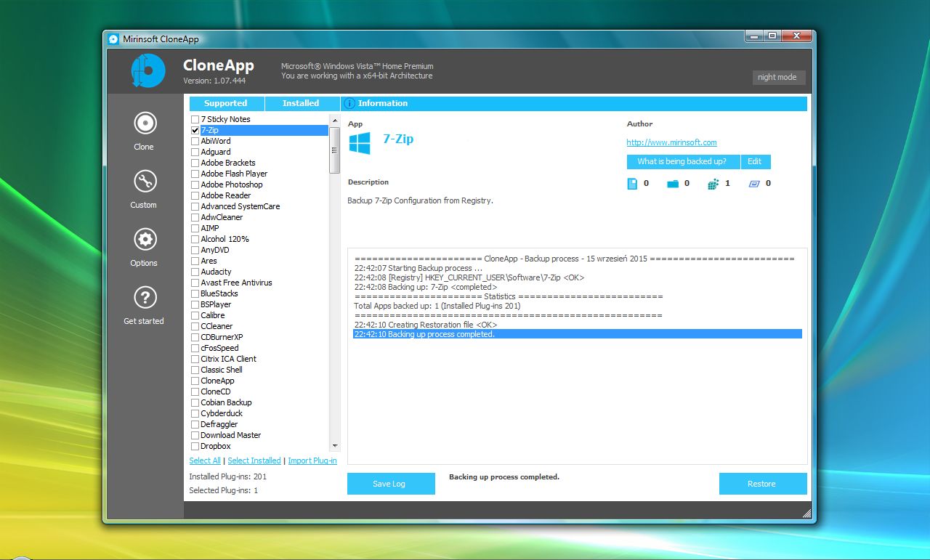Click the registry keys count icon
The height and width of the screenshot is (560, 930).
(x=713, y=184)
